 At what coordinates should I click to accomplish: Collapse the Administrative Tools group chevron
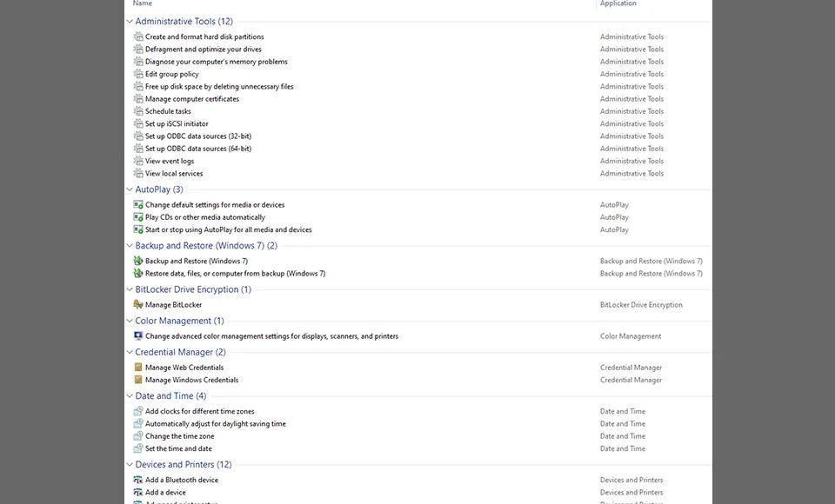point(130,21)
